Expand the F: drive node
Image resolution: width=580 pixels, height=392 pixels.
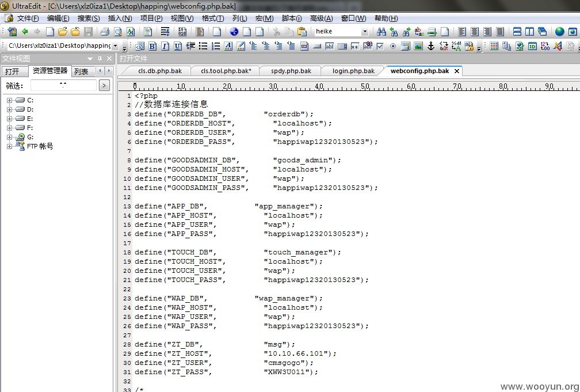point(9,128)
